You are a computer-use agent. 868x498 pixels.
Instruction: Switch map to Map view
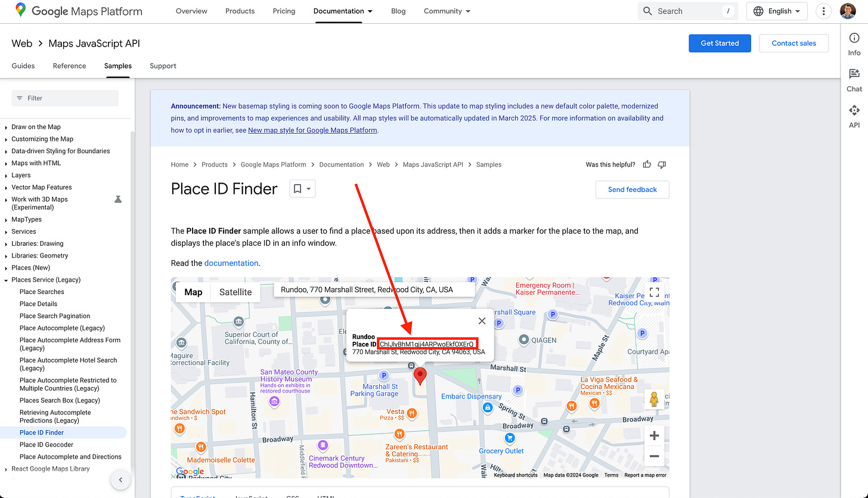[x=193, y=292]
